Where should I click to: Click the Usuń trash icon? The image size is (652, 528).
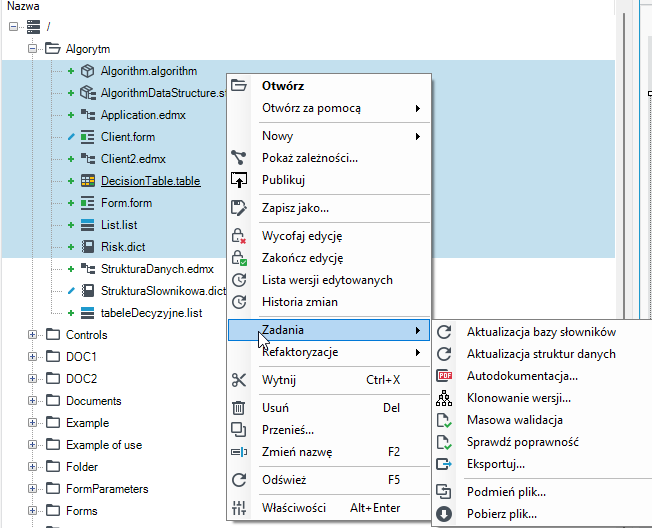pos(238,407)
